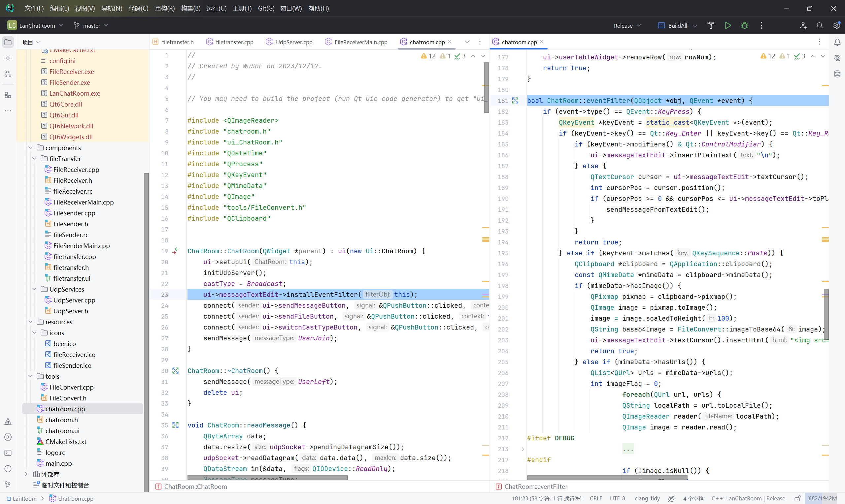Open the Commit tool window

(x=8, y=58)
